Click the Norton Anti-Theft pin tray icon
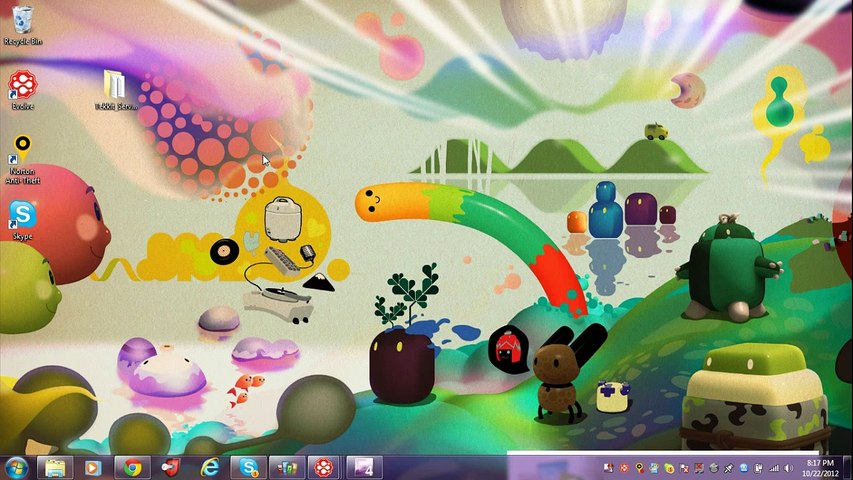853x480 pixels. pos(640,468)
